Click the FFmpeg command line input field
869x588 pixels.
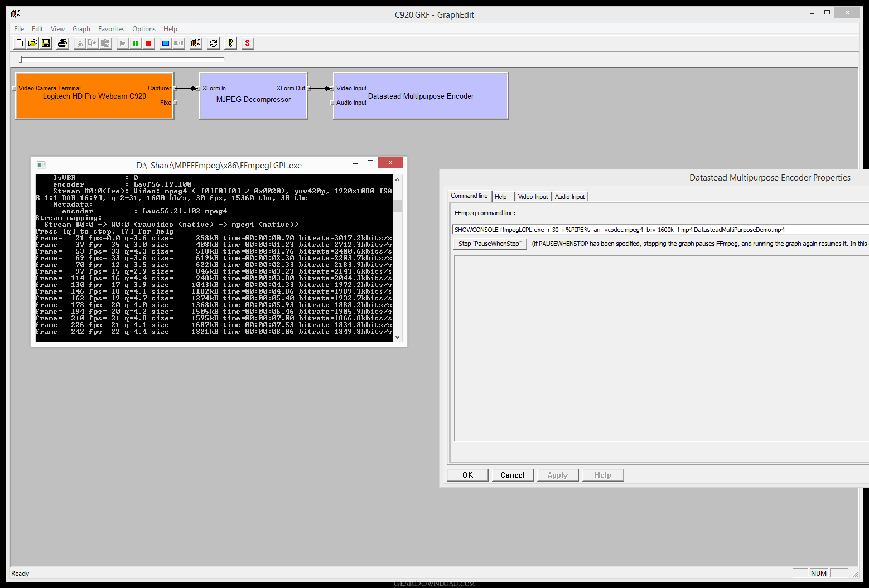tap(660, 230)
